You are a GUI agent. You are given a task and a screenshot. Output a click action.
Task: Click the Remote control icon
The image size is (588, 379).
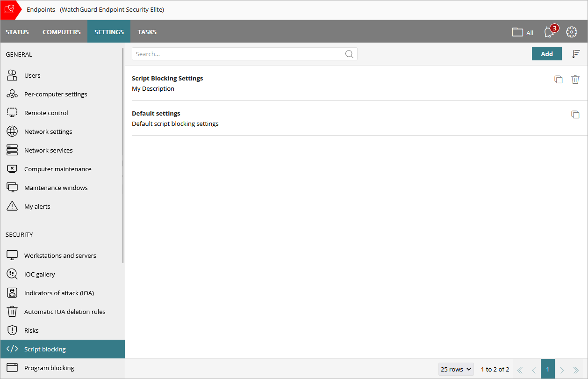(x=12, y=113)
